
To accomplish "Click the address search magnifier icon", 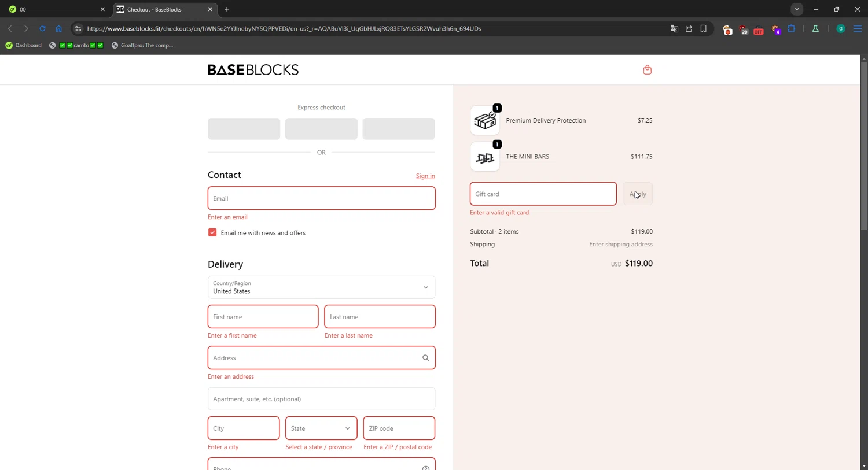I will point(425,358).
